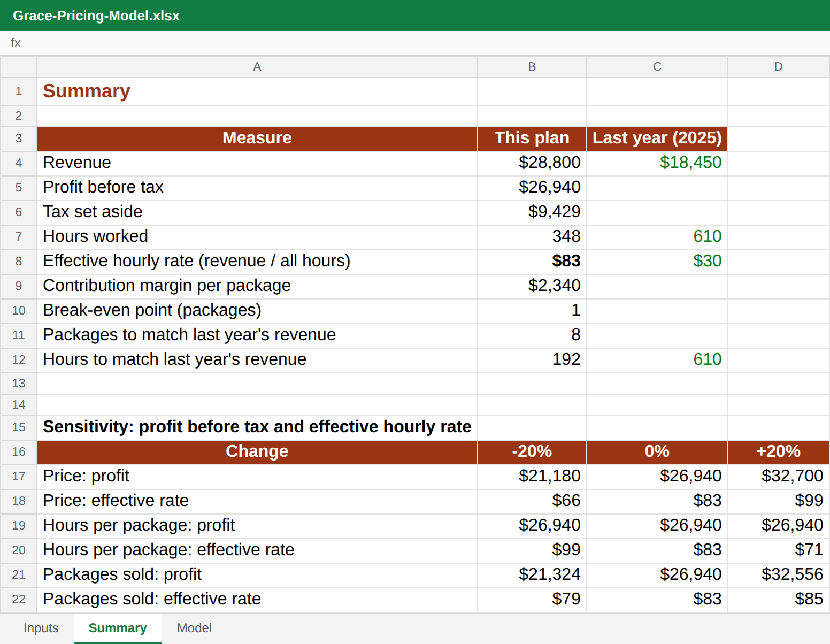
Task: Select the 610 cell in Hours worked row
Action: [657, 237]
